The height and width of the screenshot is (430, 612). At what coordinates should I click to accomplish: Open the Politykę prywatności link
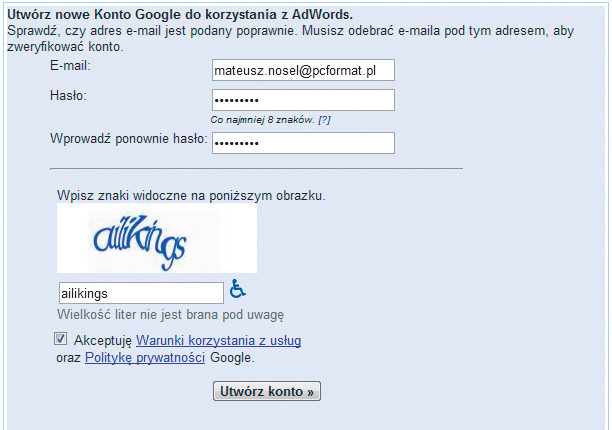coord(145,358)
